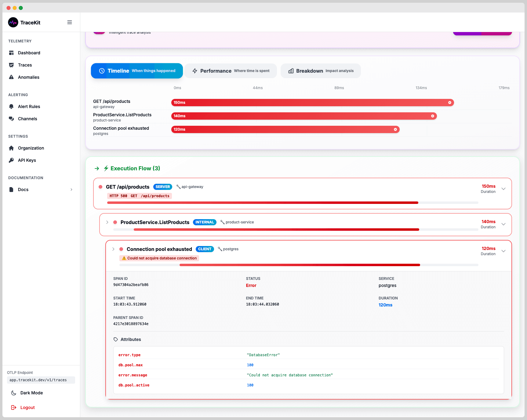527x420 pixels.
Task: Toggle the hamburger menu at sidebar top
Action: pos(70,22)
